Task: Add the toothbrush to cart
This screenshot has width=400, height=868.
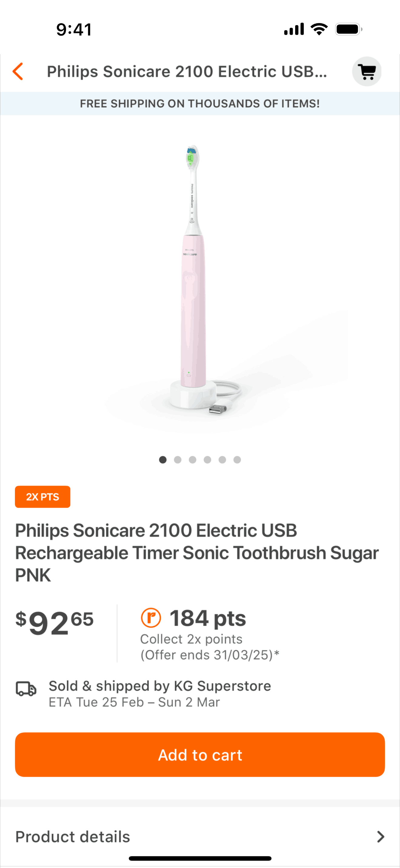Action: [x=200, y=755]
